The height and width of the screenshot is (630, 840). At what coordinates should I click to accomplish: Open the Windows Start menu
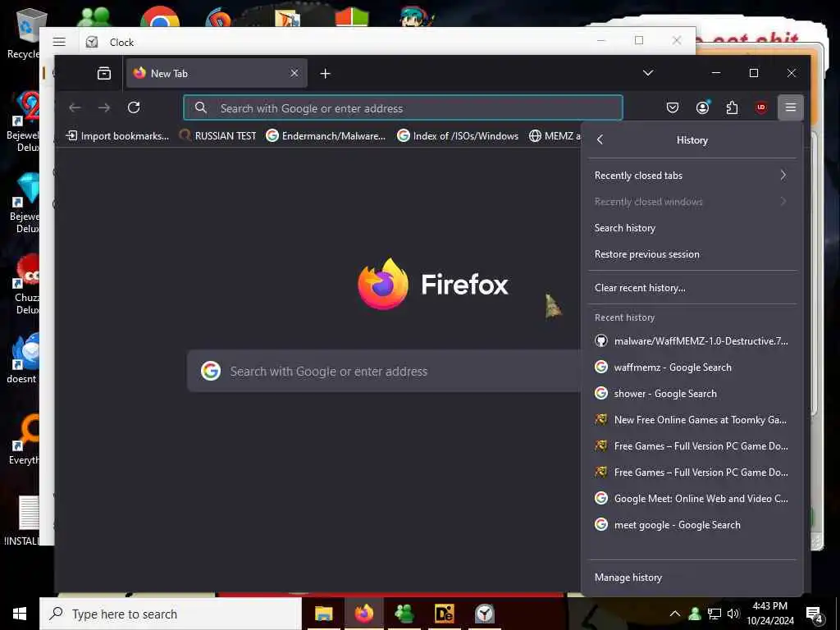[x=20, y=614]
